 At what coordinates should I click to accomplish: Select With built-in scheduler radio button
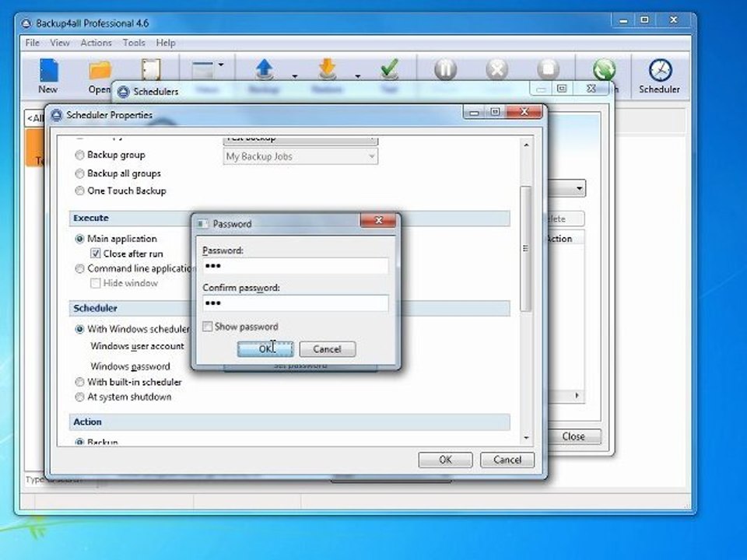79,382
